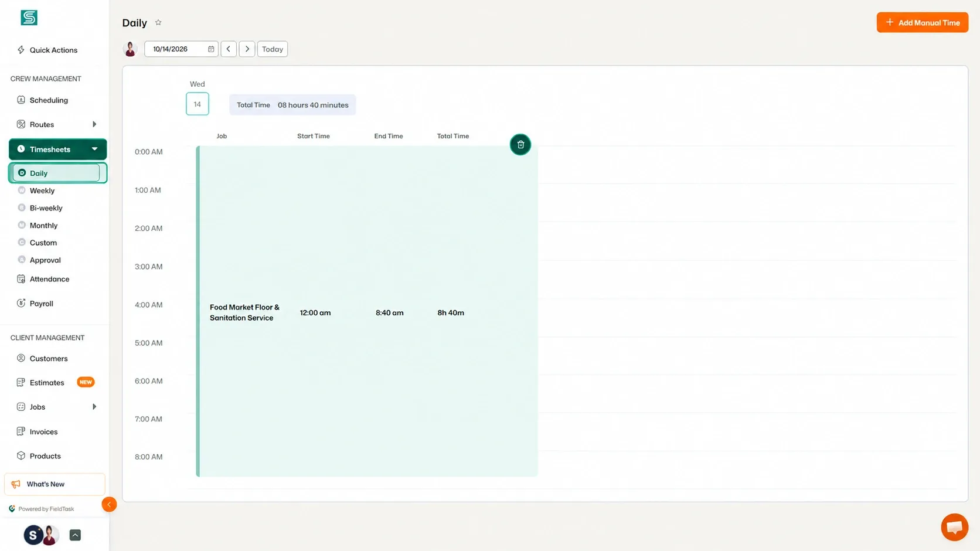Collapse sidebar with orange arrow button
The image size is (980, 551).
[x=109, y=505]
